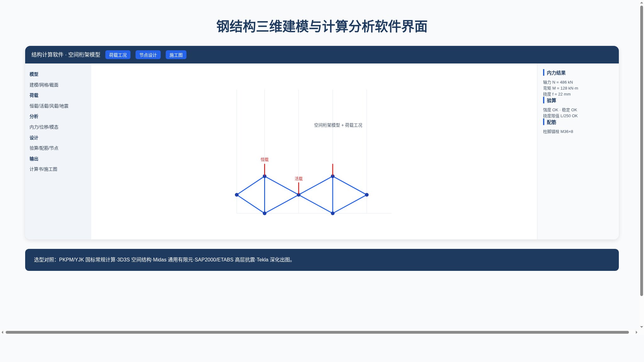Select 建模/网格/截面 in the sidebar
Image resolution: width=644 pixels, height=362 pixels.
point(44,85)
